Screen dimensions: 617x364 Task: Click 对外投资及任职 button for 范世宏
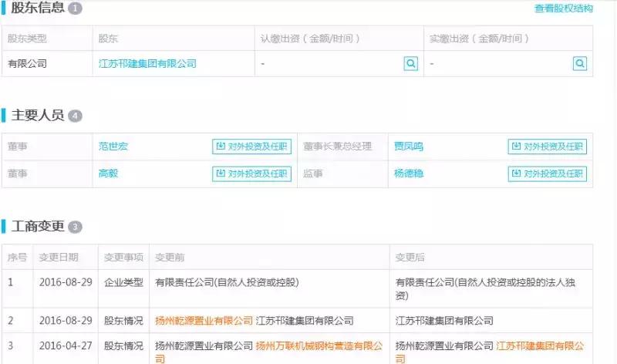[x=252, y=147]
